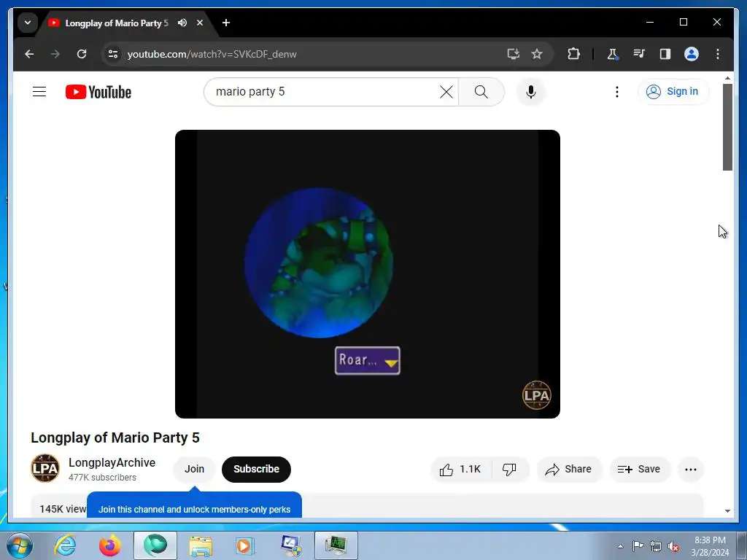Click the scrollbar down arrow
Screen dimensions: 747x560
pyautogui.click(x=727, y=511)
